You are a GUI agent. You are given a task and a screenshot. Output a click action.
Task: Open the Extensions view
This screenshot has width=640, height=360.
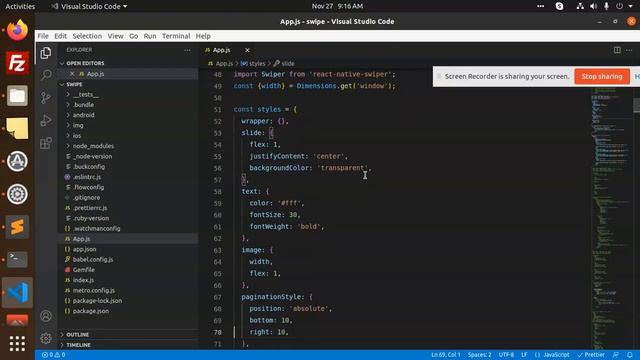pyautogui.click(x=46, y=143)
